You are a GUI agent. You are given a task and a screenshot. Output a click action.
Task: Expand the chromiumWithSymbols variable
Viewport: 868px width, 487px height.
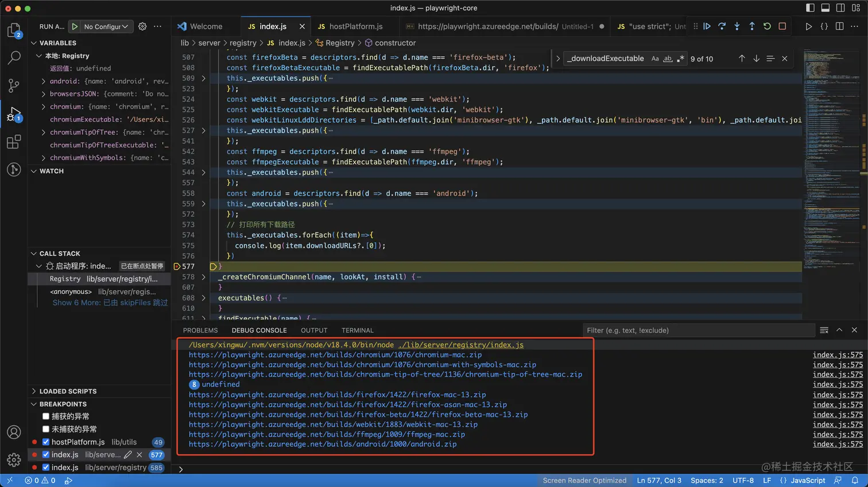coord(44,158)
